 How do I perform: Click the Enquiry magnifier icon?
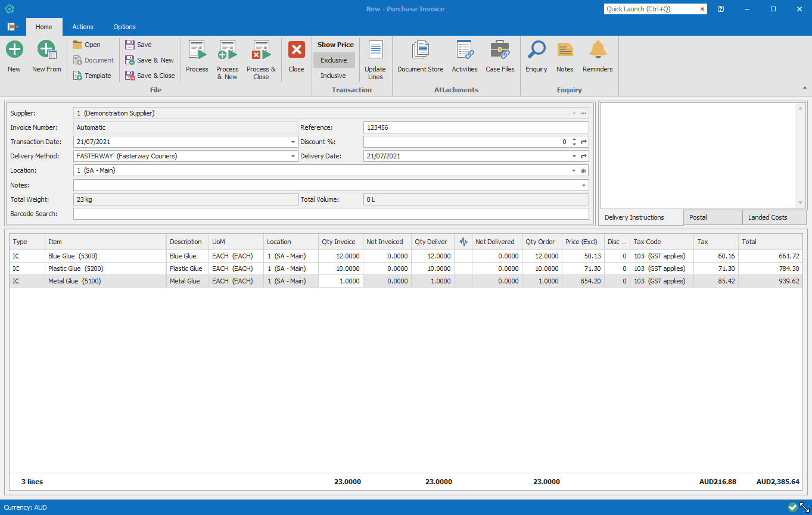coord(536,57)
